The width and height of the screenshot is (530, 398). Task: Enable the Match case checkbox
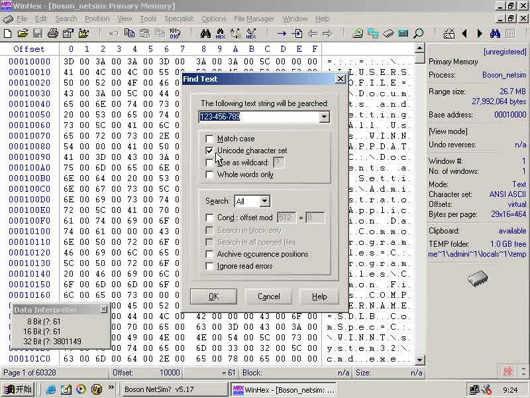point(209,139)
